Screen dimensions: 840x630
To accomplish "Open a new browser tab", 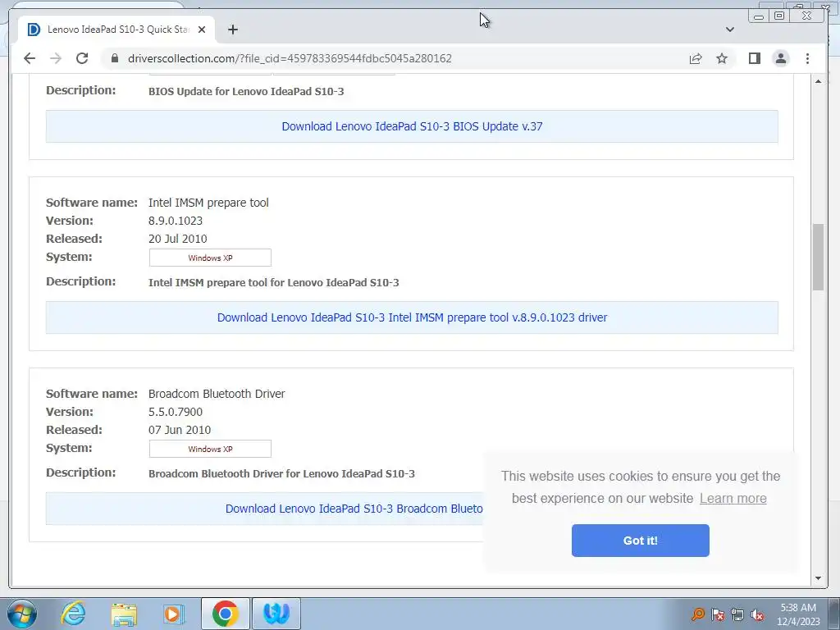I will (x=232, y=30).
